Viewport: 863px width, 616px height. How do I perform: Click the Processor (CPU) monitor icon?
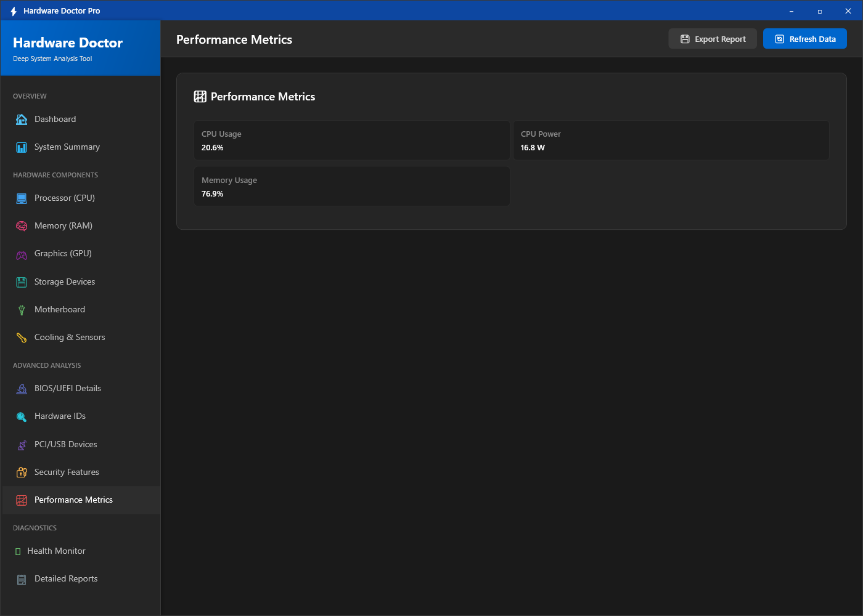pyautogui.click(x=22, y=198)
